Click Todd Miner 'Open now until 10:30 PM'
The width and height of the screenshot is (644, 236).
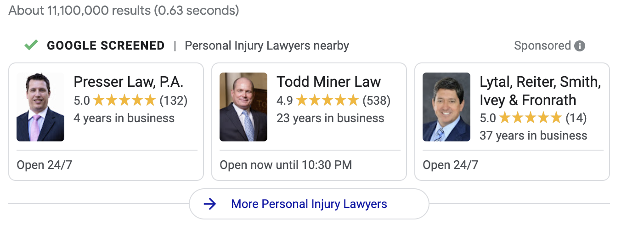tap(286, 165)
